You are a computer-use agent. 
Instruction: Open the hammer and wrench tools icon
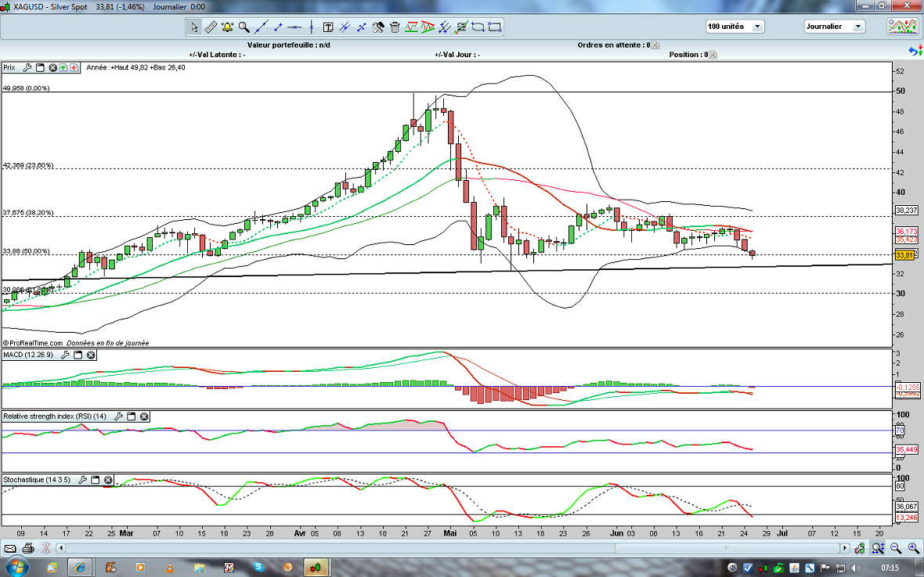point(377,27)
